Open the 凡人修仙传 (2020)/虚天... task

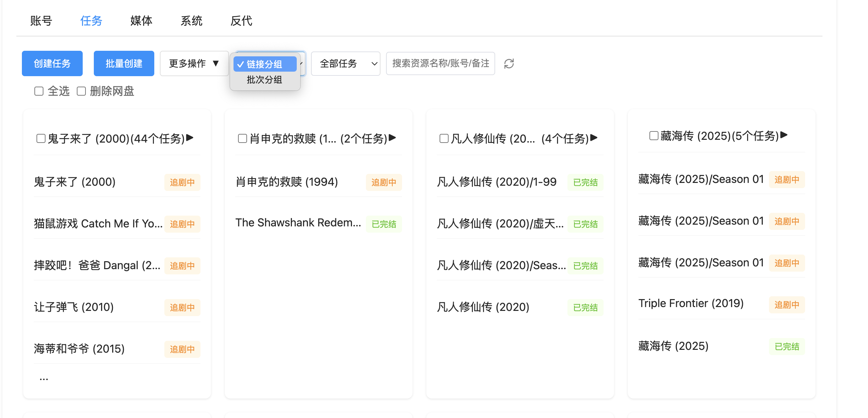click(x=500, y=224)
